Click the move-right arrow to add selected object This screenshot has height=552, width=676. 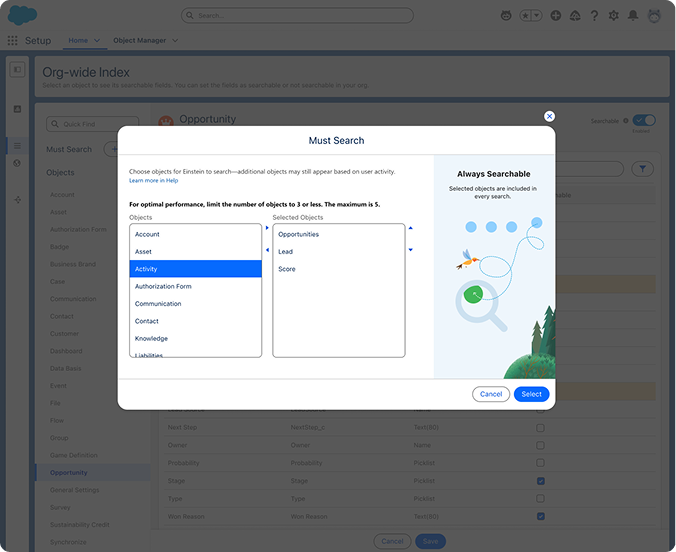(x=267, y=228)
